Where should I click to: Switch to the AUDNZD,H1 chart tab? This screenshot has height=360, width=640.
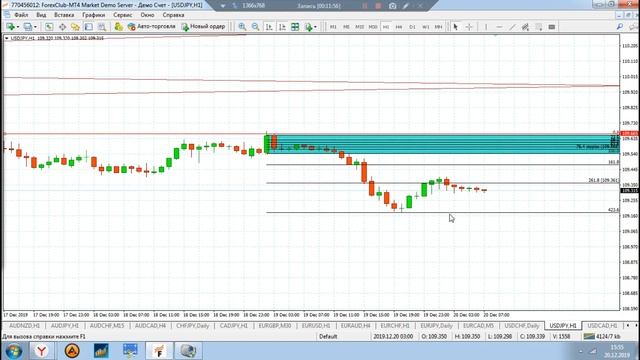click(24, 326)
